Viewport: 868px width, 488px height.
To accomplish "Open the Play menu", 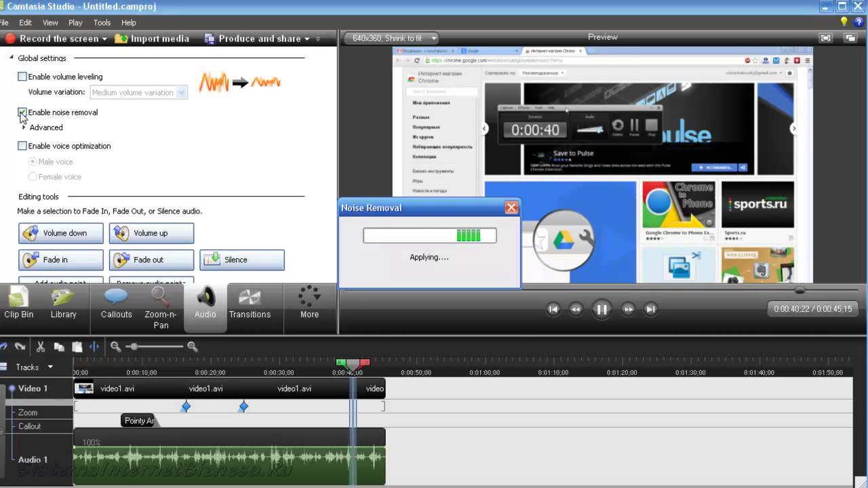I will (x=75, y=22).
